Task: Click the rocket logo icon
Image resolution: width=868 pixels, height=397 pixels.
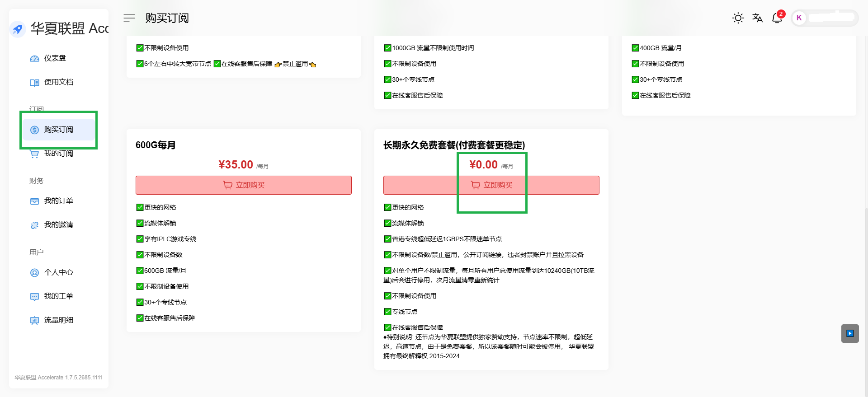Action: pos(18,29)
